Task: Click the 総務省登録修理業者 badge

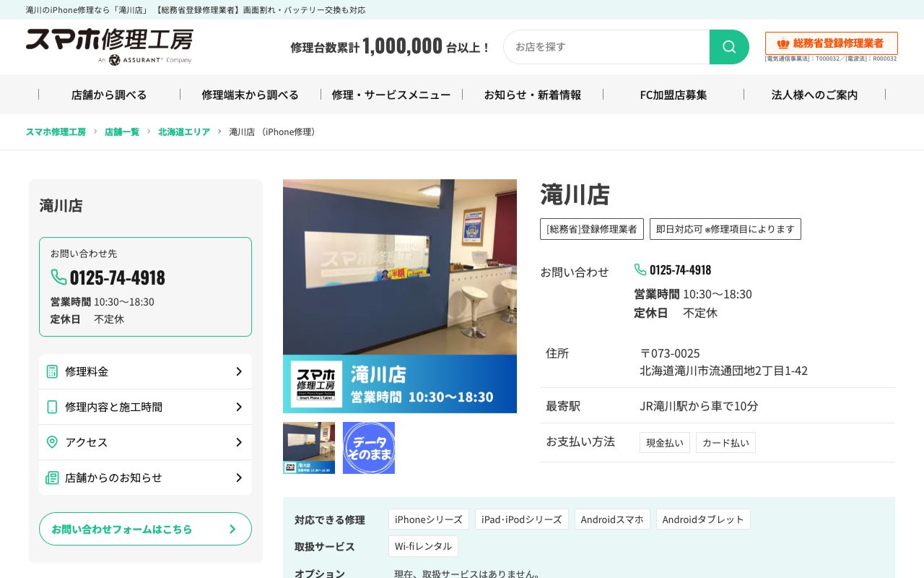Action: tap(832, 43)
